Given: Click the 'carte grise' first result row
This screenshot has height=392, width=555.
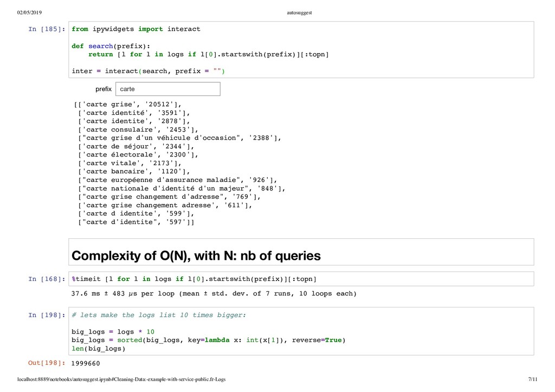Looking at the screenshot, I should point(128,104).
